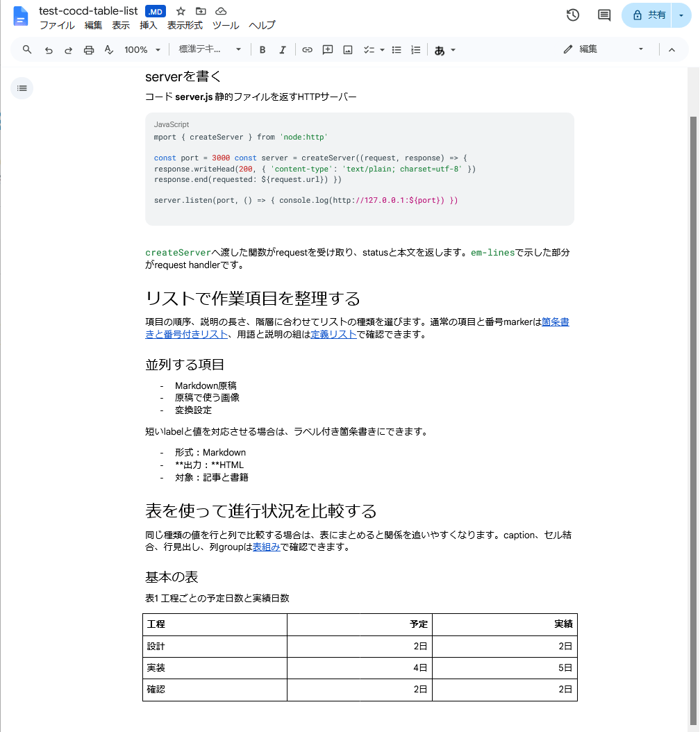Star the test-cocd-table-list document

pos(181,11)
